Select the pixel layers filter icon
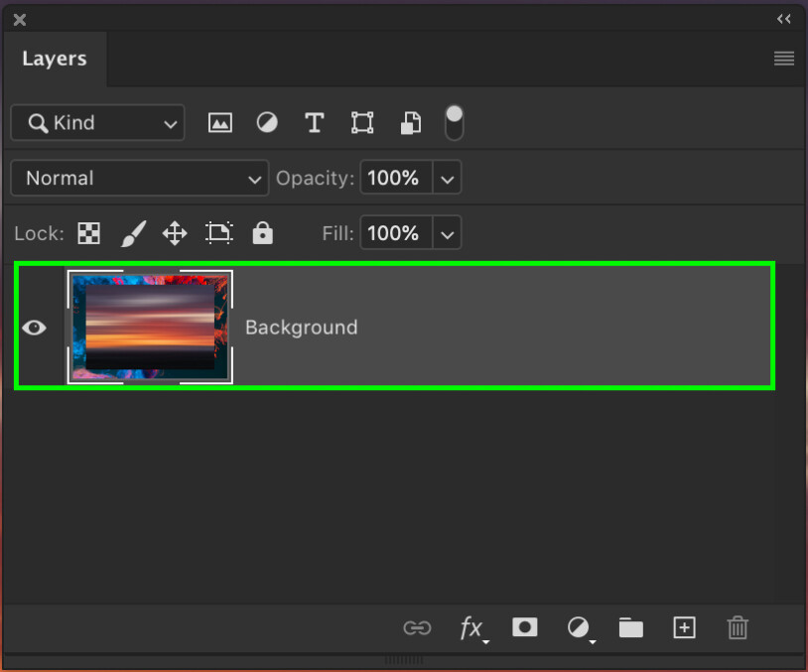This screenshot has height=672, width=808. click(219, 122)
